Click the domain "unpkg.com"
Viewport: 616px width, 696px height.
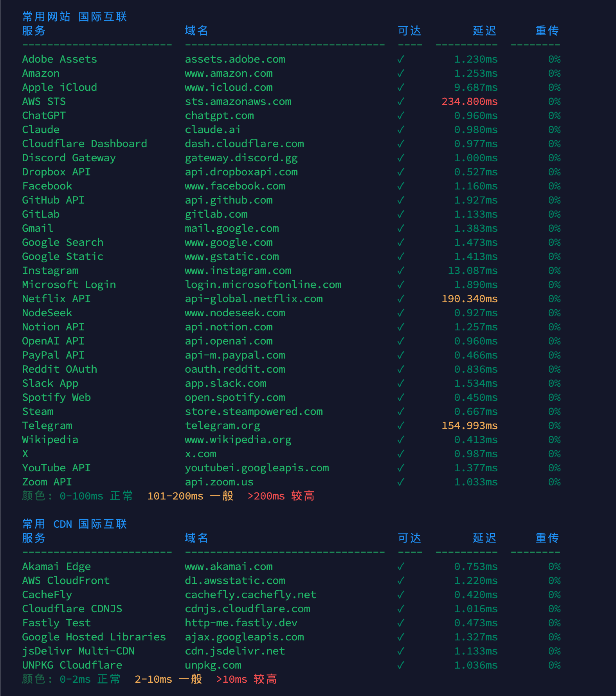click(213, 665)
